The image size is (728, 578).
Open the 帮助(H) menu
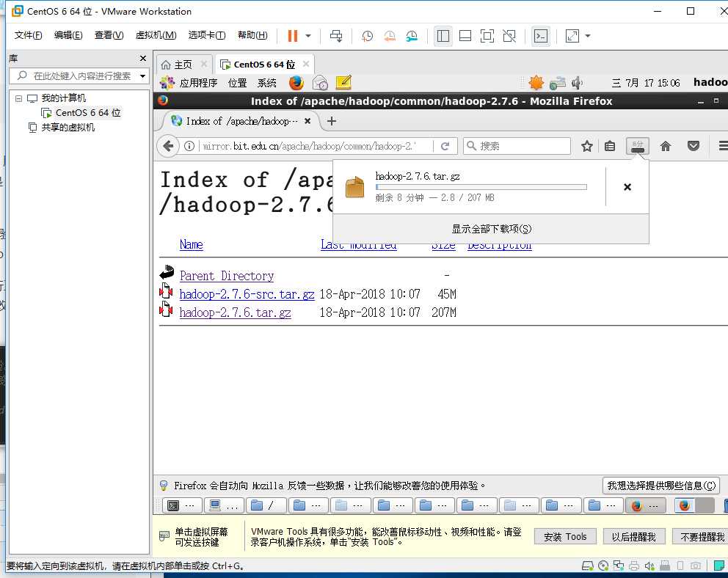tap(252, 35)
